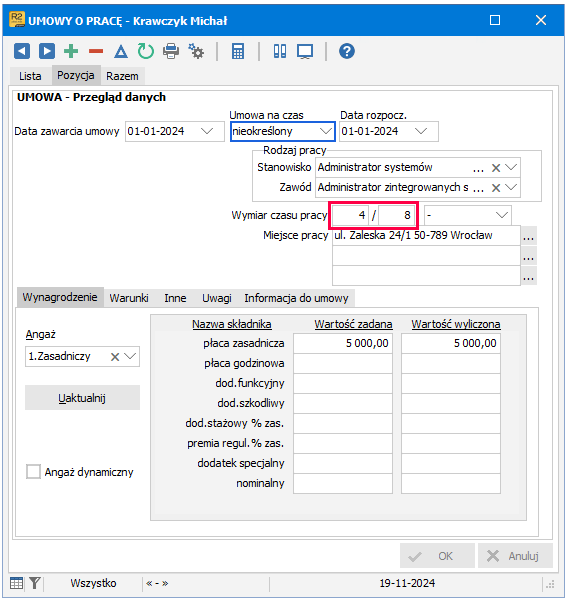Switch to Lista tab
The width and height of the screenshot is (568, 605).
30,76
